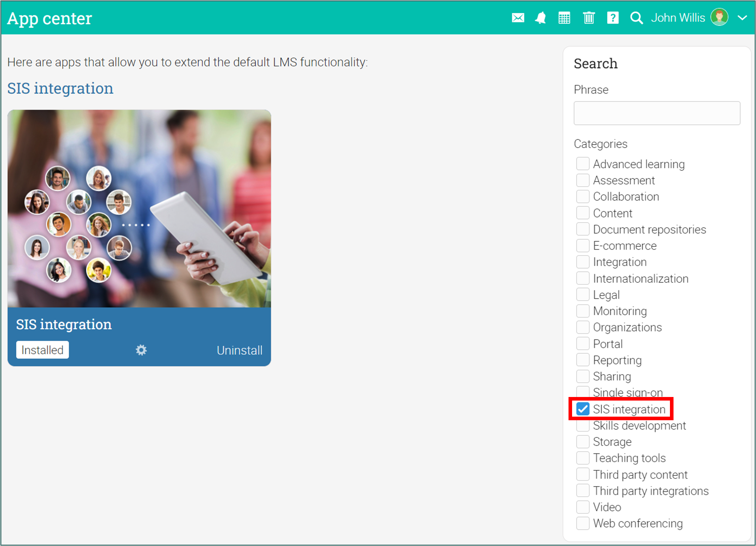Click into the Phrase search field
Image resolution: width=756 pixels, height=546 pixels.
(656, 113)
